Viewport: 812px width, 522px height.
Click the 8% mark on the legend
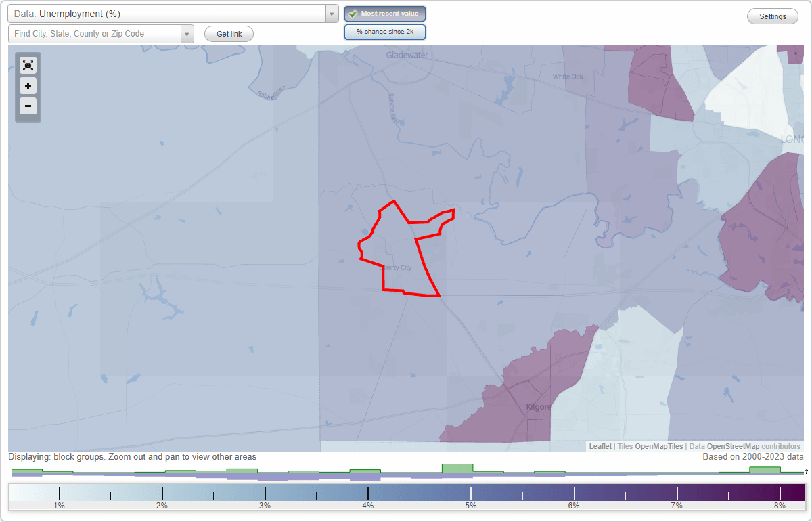pos(780,506)
